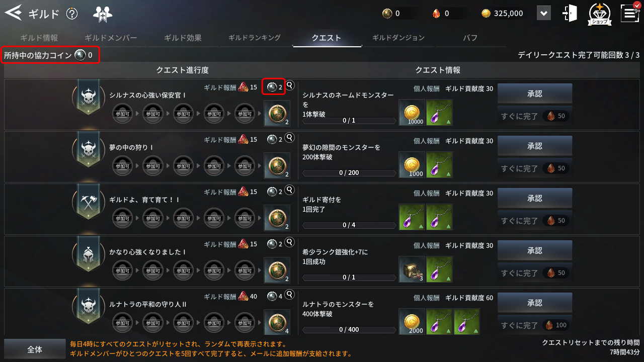
Task: Select the ギルドランキング tab
Action: (255, 38)
